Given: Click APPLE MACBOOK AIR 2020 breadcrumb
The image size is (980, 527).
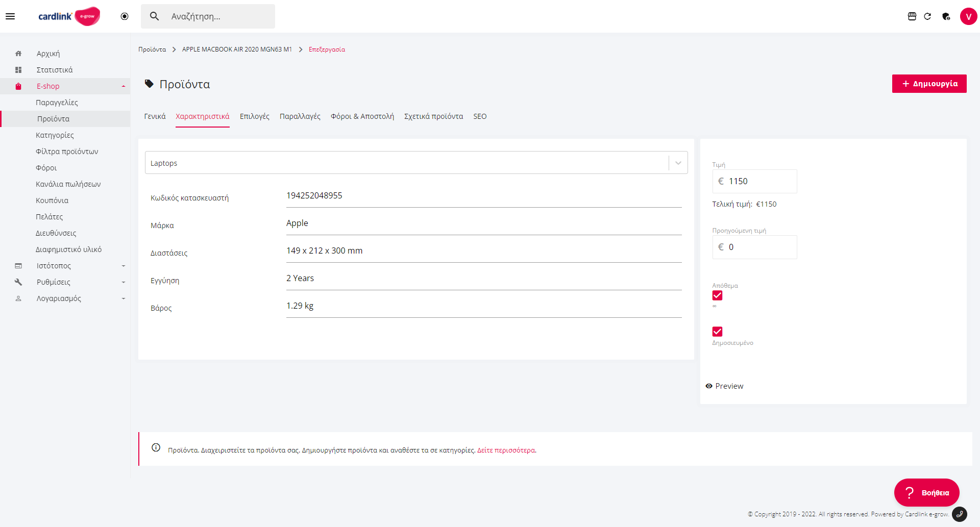Looking at the screenshot, I should coord(237,49).
